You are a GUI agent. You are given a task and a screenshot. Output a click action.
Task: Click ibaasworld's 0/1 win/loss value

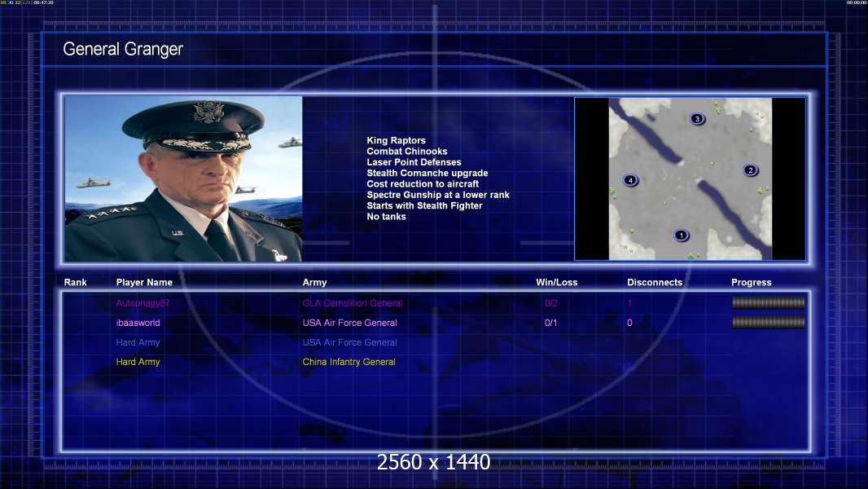tap(550, 323)
